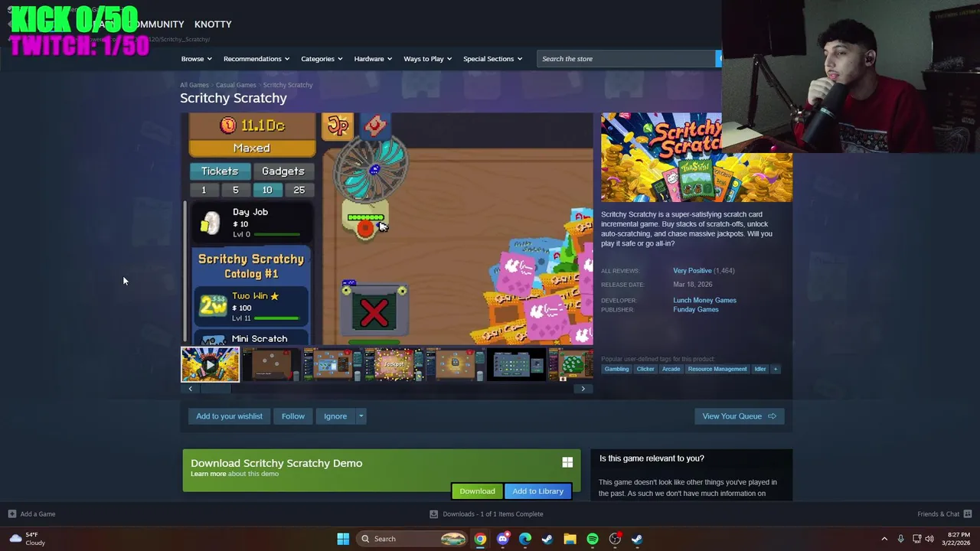The image size is (980, 551).
Task: Click the Ignore button
Action: [335, 416]
